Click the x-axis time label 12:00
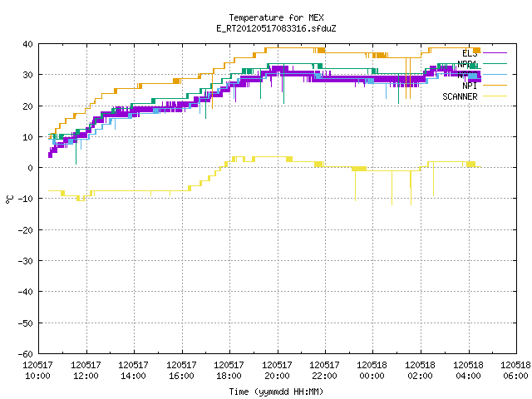The image size is (532, 399). [x=86, y=376]
